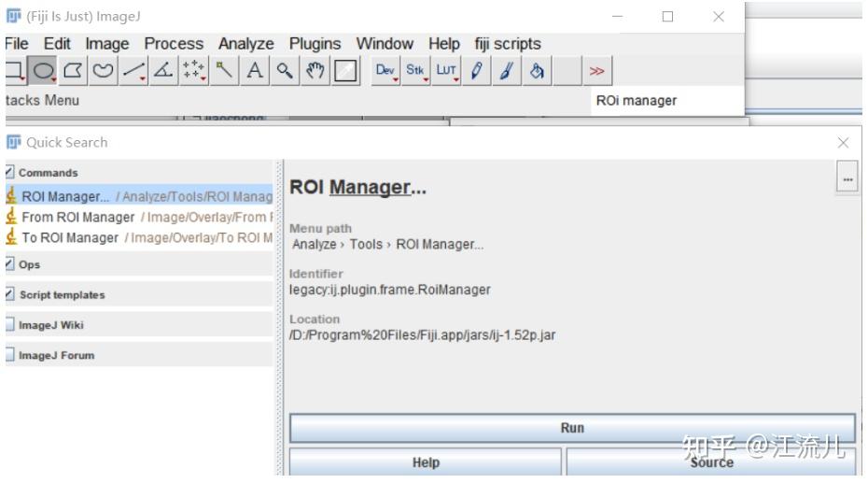This screenshot has width=868, height=483.
Task: Select the Wand tracing tool
Action: pos(224,71)
